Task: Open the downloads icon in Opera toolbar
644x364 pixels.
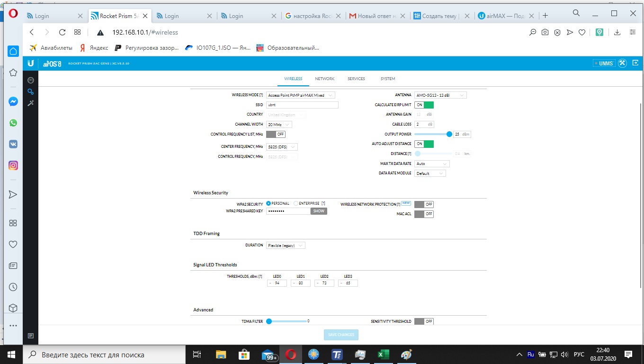Action: [x=617, y=32]
